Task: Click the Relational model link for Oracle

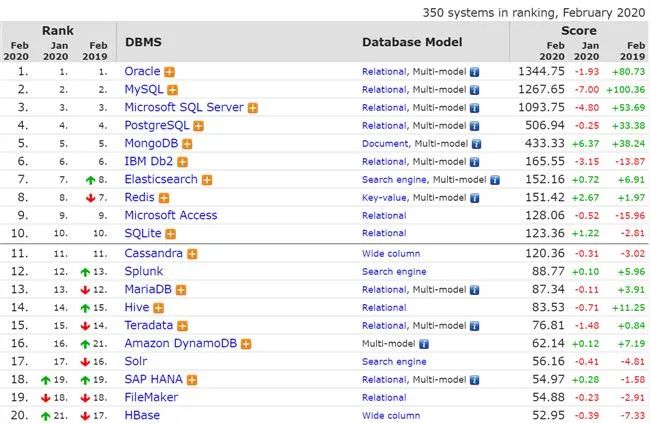Action: pos(383,72)
